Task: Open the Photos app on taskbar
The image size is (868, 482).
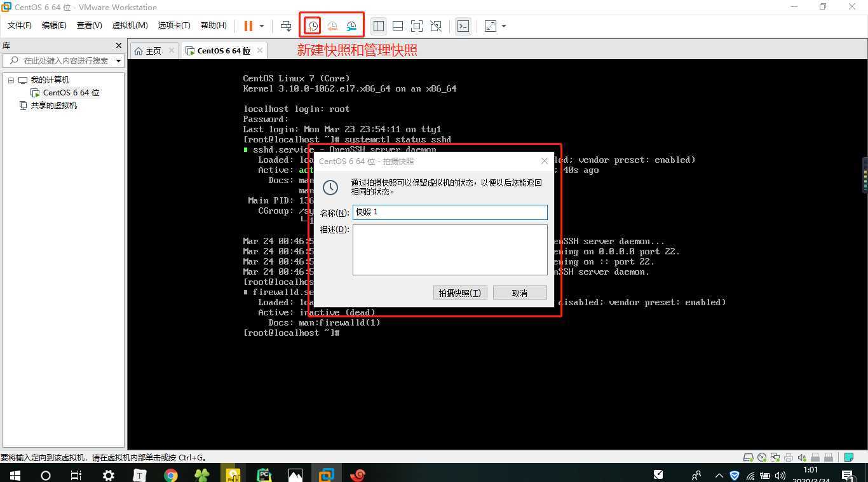Action: (x=295, y=474)
